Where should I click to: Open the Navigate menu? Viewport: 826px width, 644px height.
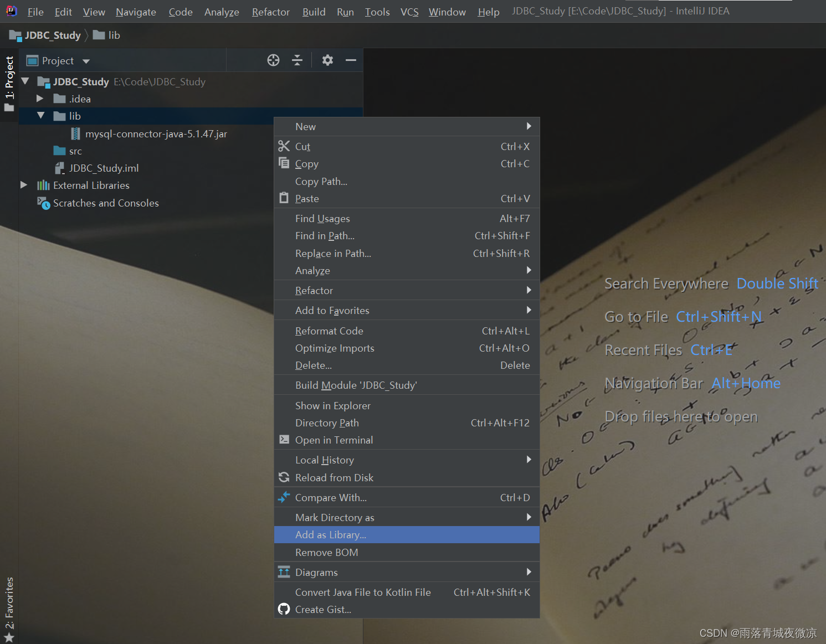[136, 12]
